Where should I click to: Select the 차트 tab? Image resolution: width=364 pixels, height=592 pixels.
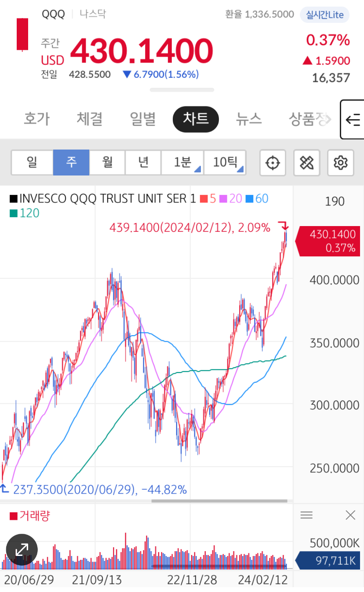[196, 119]
